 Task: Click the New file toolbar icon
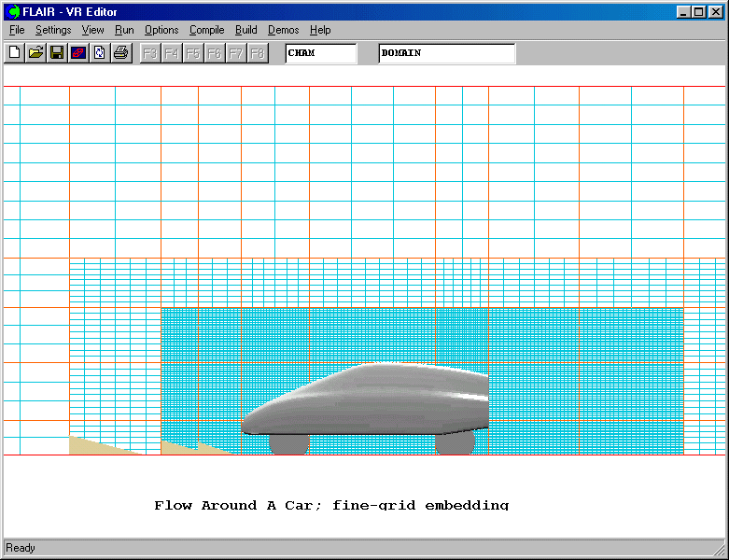click(14, 53)
